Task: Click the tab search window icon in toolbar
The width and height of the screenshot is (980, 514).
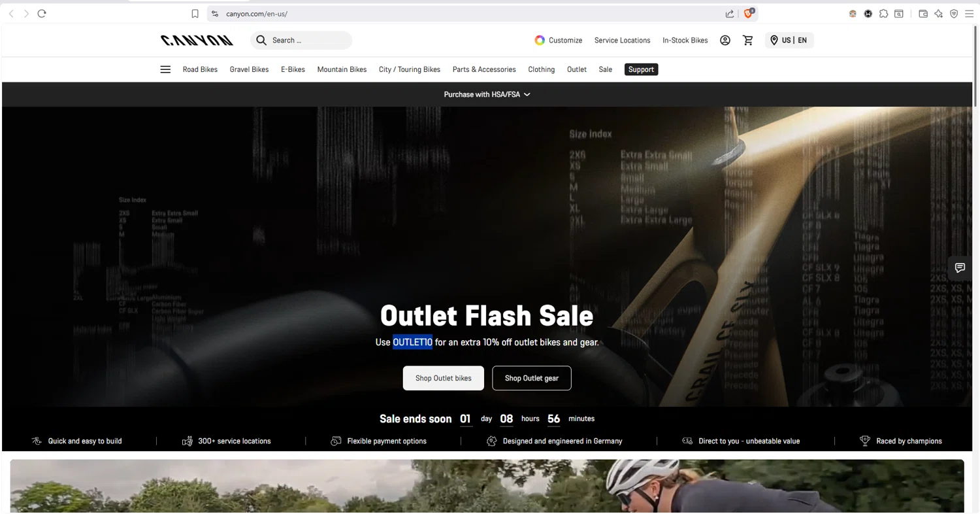Action: click(899, 13)
